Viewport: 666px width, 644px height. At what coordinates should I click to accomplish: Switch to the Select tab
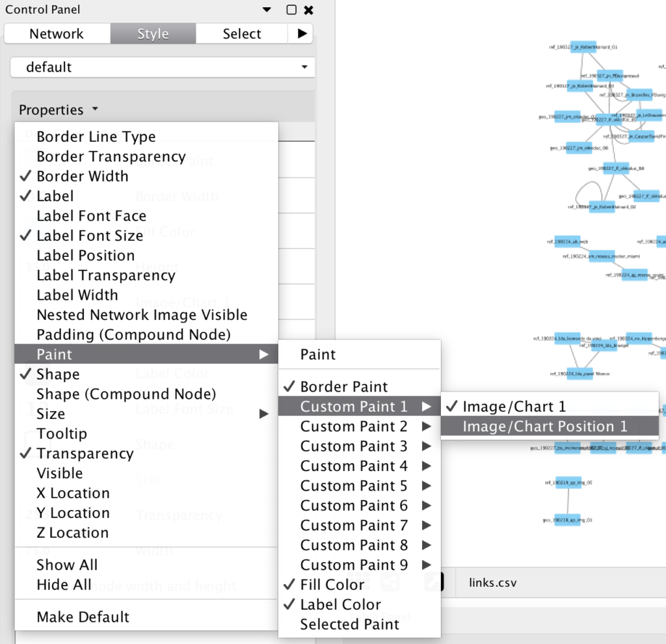coord(242,34)
